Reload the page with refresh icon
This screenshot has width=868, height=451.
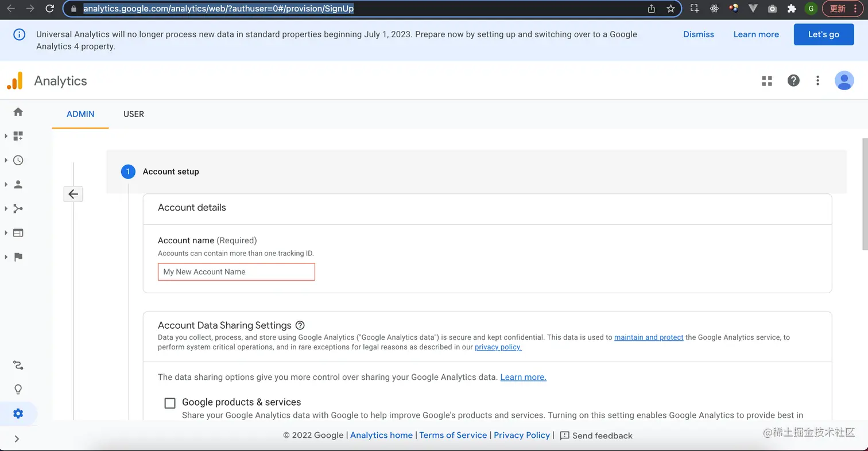(x=50, y=9)
